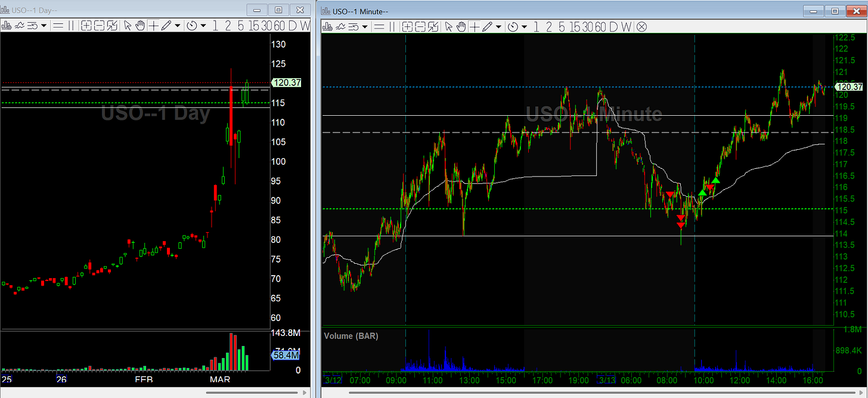This screenshot has width=868, height=398.
Task: Choose the D daily interval in the 1 Day window
Action: [x=293, y=26]
